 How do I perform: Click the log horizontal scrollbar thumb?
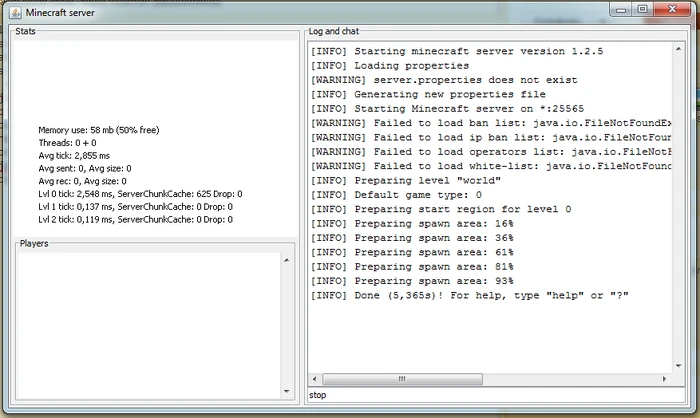click(x=402, y=379)
